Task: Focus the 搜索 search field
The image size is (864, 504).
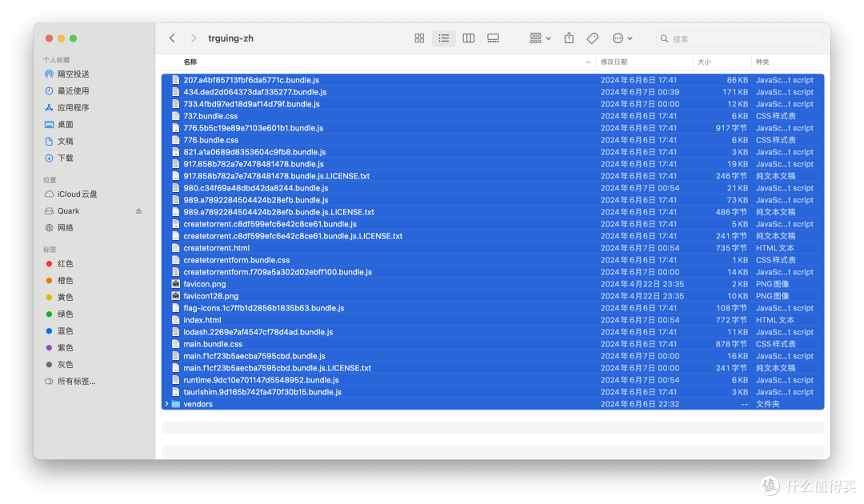Action: [x=739, y=38]
